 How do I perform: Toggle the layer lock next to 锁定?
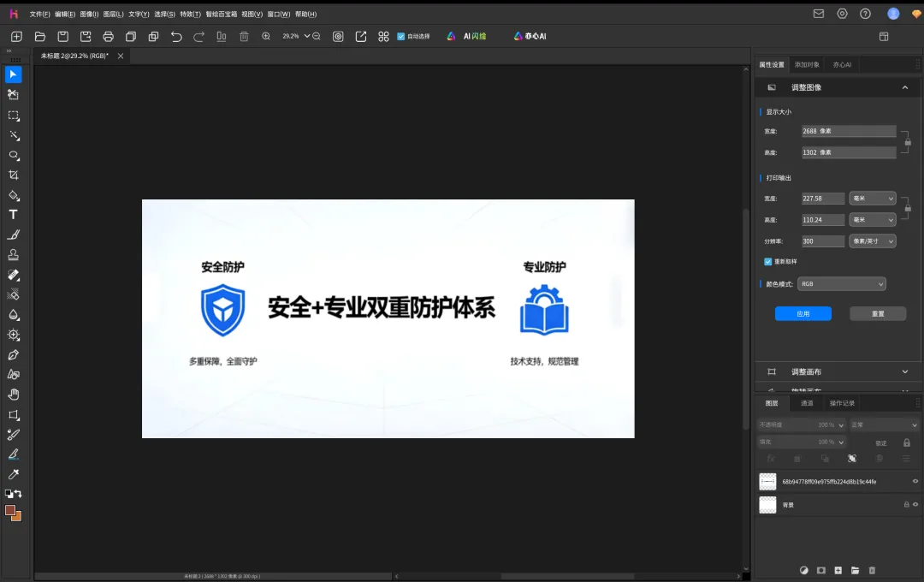point(907,442)
